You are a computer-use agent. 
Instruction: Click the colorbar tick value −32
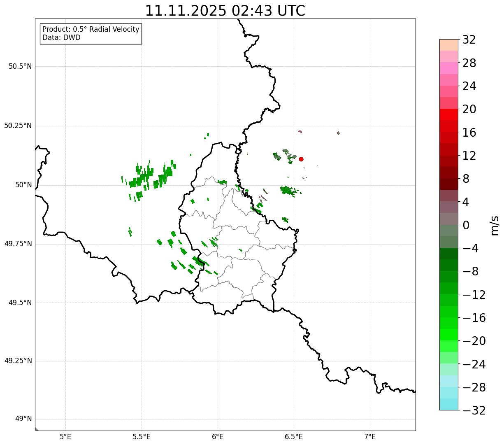coord(474,410)
